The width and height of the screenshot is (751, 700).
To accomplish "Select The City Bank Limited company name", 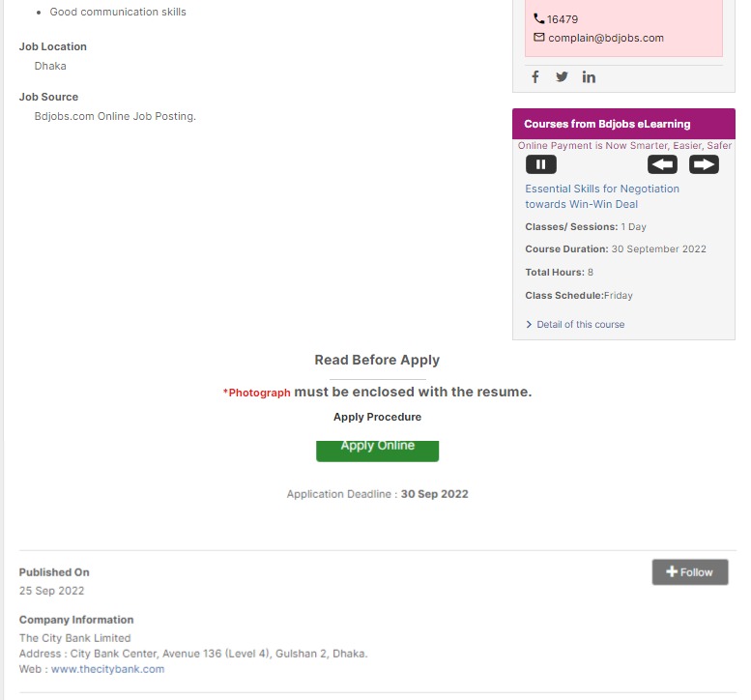I will (74, 638).
